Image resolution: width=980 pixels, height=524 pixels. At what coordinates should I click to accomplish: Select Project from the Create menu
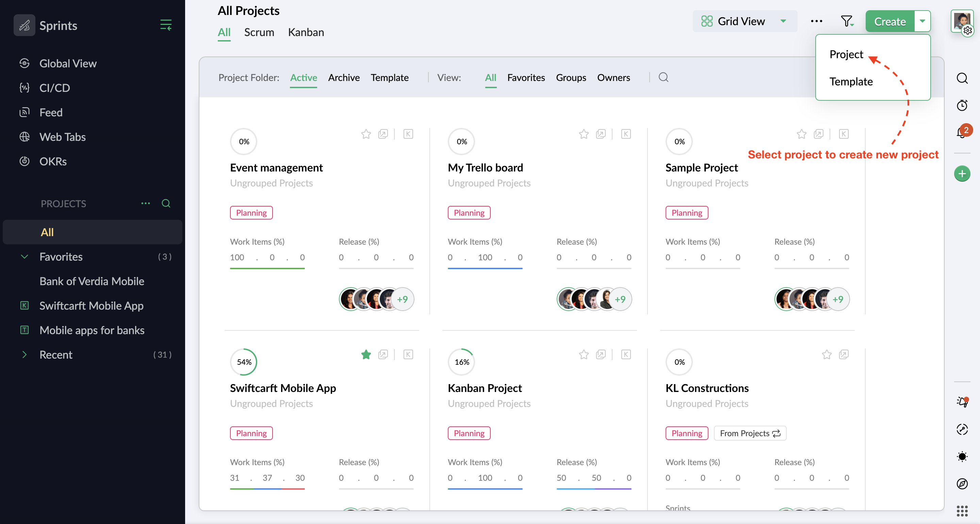pos(846,54)
